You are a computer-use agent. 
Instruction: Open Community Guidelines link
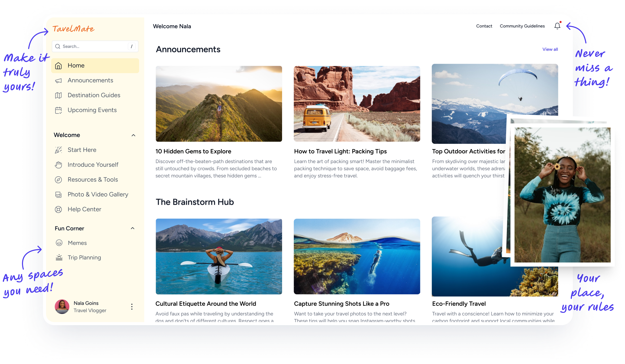pos(522,26)
